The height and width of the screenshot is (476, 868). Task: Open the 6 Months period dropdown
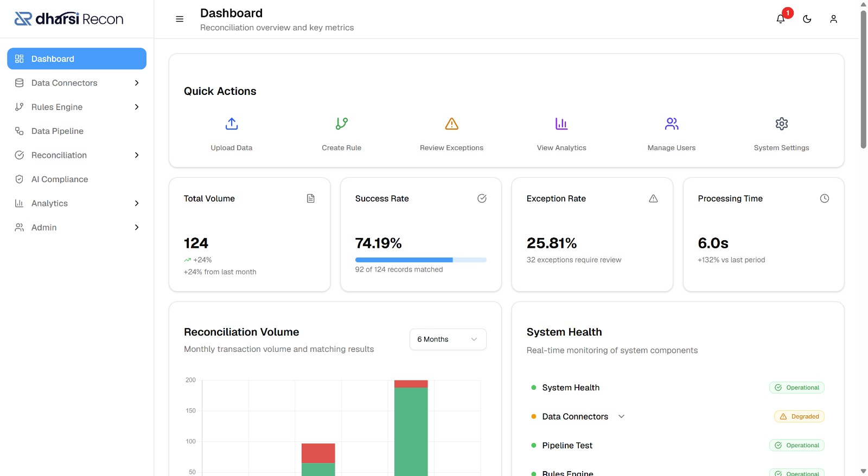(448, 339)
